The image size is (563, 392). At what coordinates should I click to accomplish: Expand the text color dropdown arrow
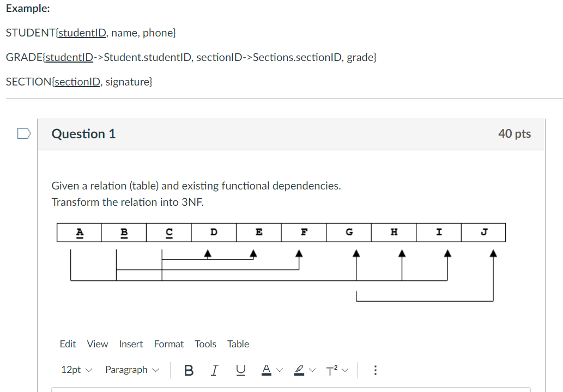click(x=279, y=370)
